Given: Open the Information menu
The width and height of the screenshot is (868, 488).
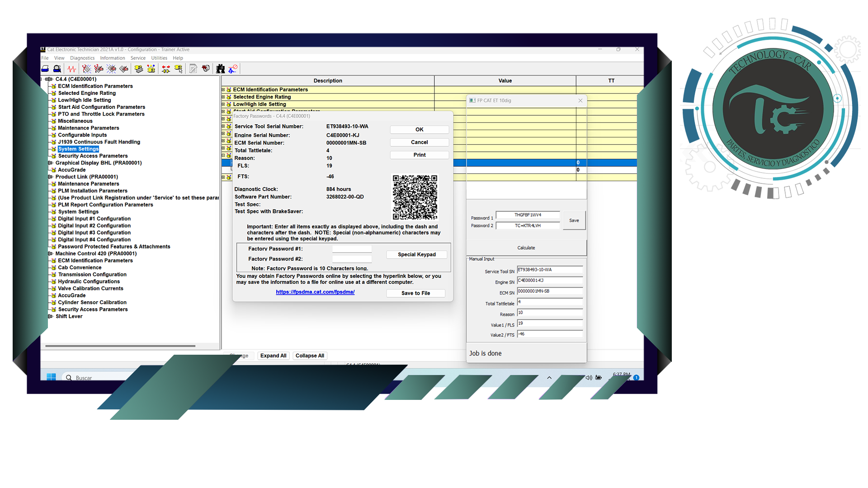Looking at the screenshot, I should click(113, 58).
